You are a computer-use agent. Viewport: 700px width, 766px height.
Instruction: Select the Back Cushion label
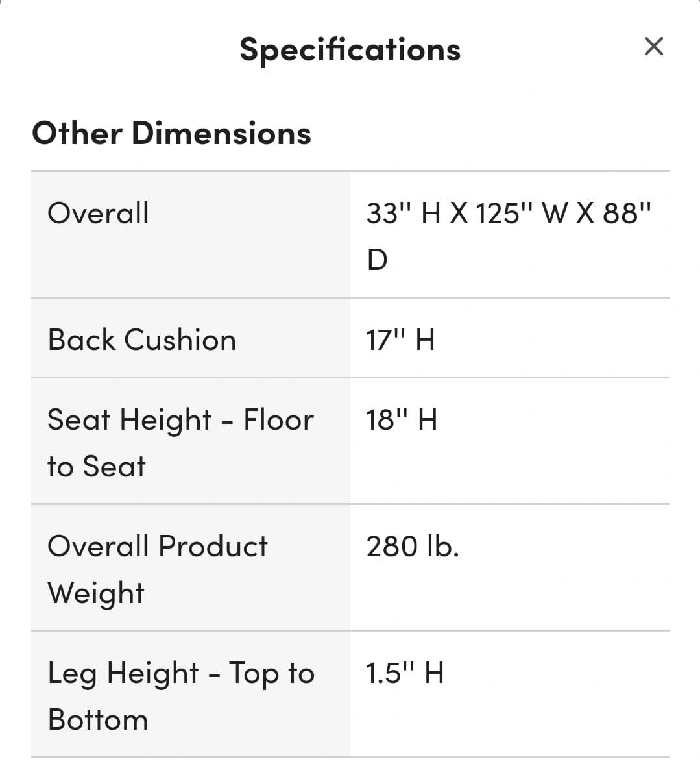pos(141,340)
